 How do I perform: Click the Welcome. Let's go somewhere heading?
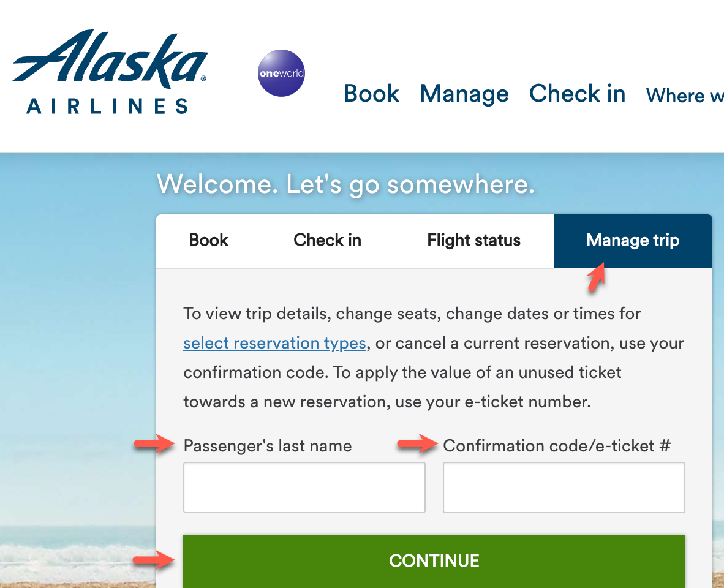click(346, 184)
